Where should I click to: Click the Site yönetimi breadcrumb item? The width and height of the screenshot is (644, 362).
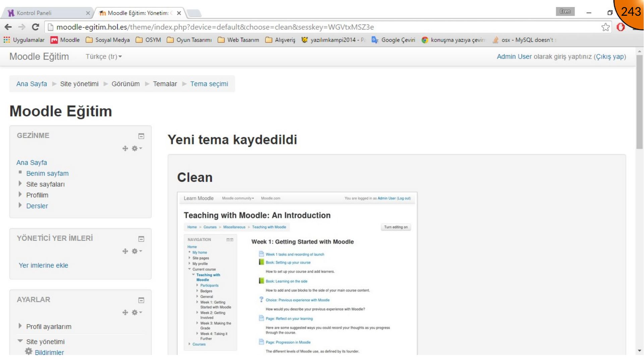point(79,84)
